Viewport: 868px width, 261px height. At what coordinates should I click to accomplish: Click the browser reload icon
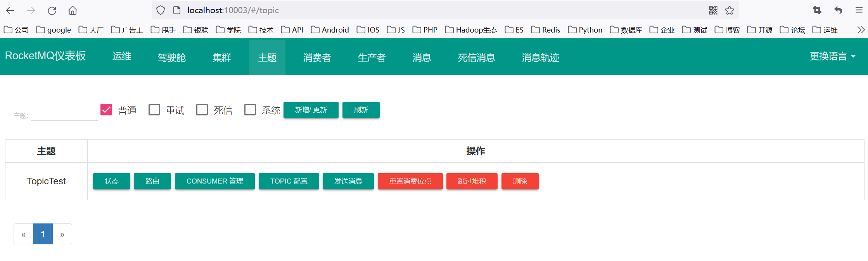point(52,10)
